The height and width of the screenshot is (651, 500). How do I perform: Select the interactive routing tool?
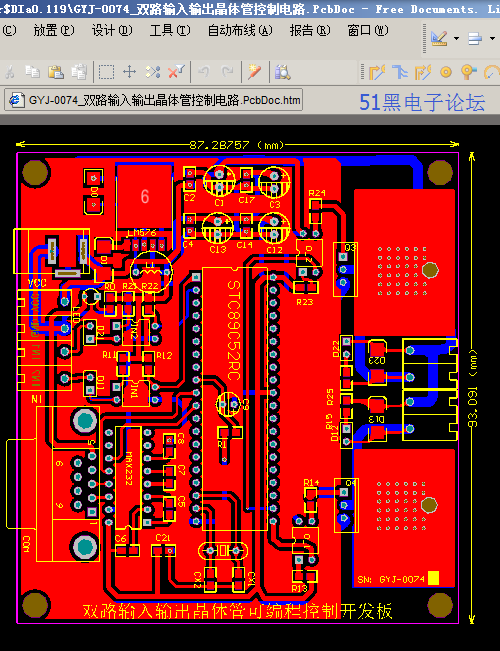click(x=377, y=72)
